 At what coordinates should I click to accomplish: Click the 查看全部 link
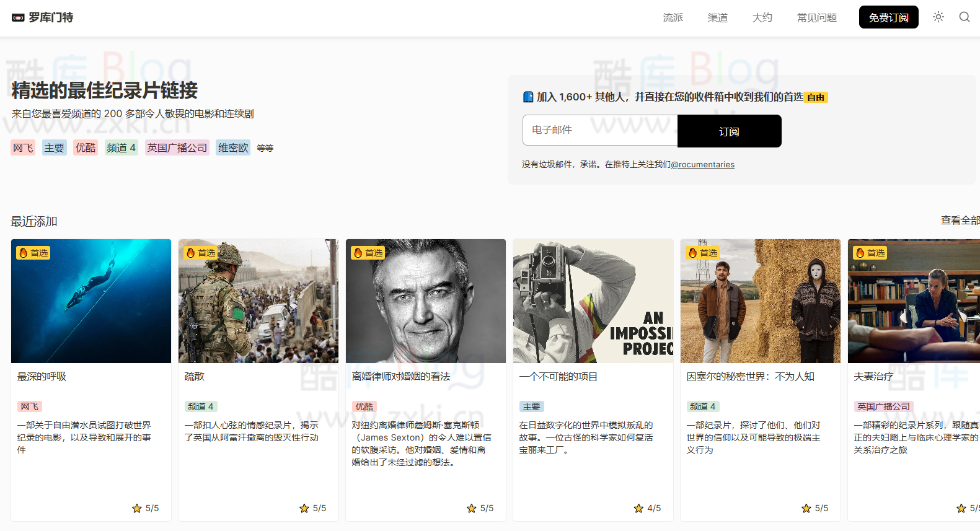960,220
